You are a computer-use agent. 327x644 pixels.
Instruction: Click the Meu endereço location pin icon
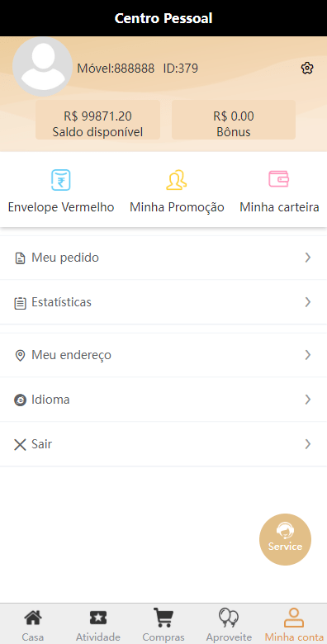pos(20,355)
